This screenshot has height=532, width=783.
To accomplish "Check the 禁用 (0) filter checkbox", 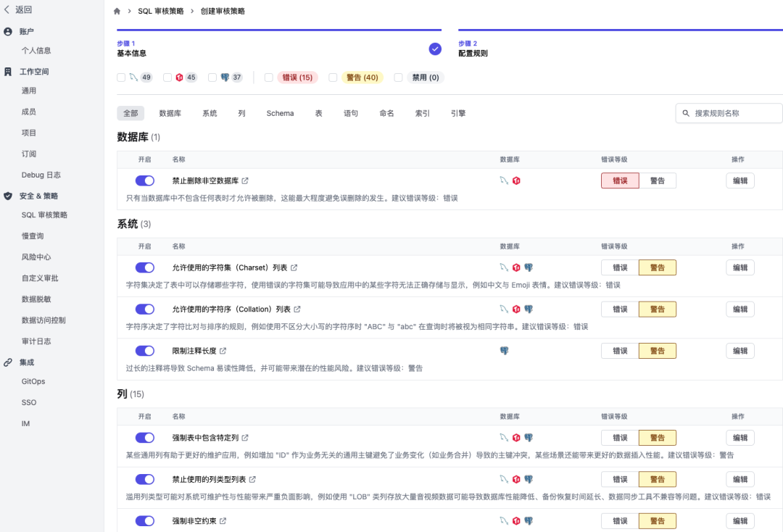I will (x=398, y=78).
